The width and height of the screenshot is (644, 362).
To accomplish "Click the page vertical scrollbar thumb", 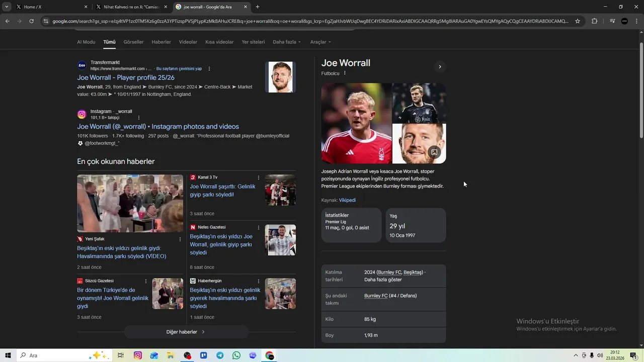I will [641, 89].
